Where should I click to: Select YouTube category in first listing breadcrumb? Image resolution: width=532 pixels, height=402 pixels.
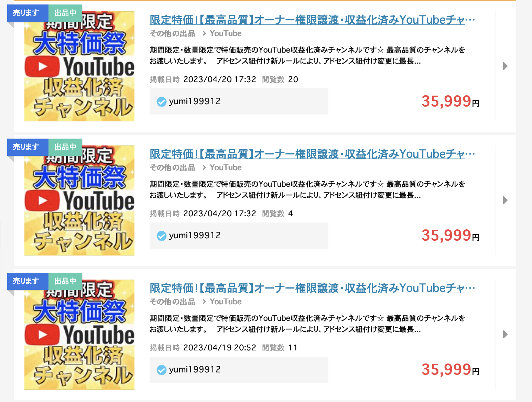point(226,33)
